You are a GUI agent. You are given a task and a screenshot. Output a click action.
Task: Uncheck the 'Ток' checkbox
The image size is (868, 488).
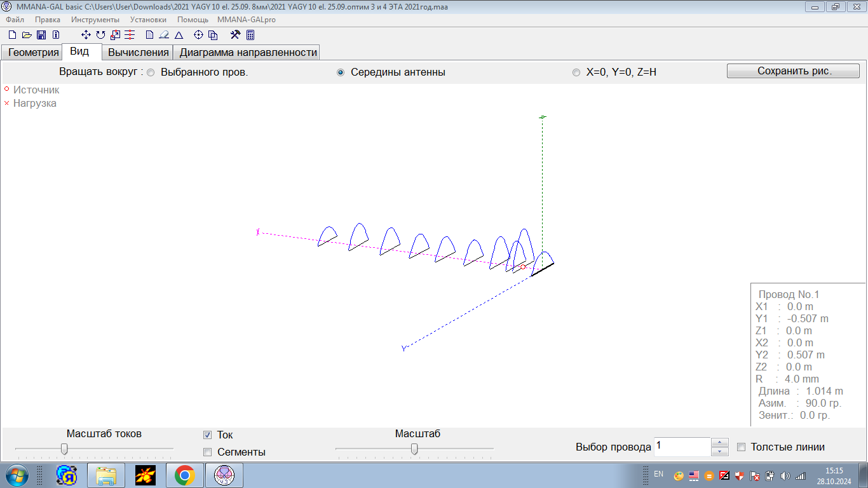[x=207, y=435]
